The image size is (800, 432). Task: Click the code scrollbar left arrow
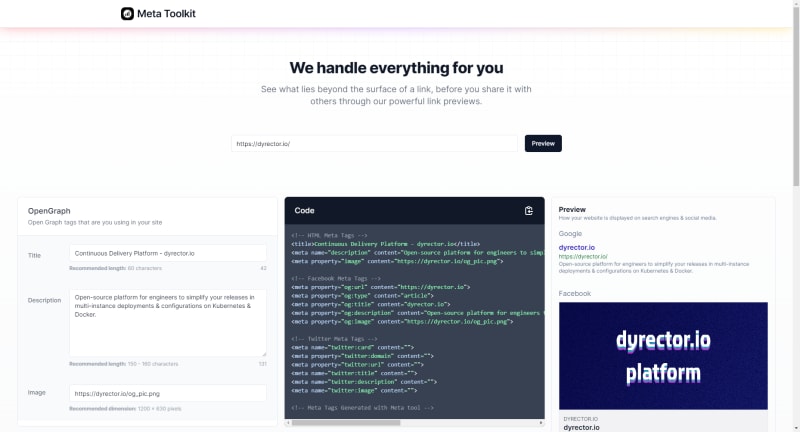click(x=288, y=422)
